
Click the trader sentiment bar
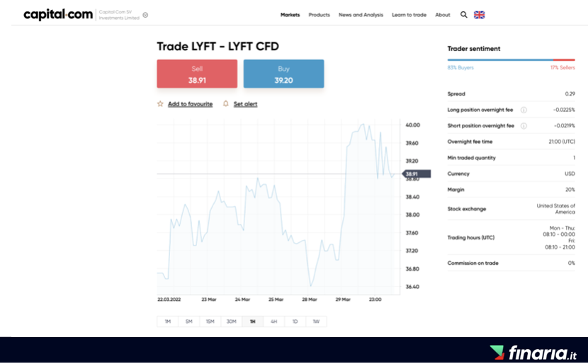pyautogui.click(x=511, y=59)
